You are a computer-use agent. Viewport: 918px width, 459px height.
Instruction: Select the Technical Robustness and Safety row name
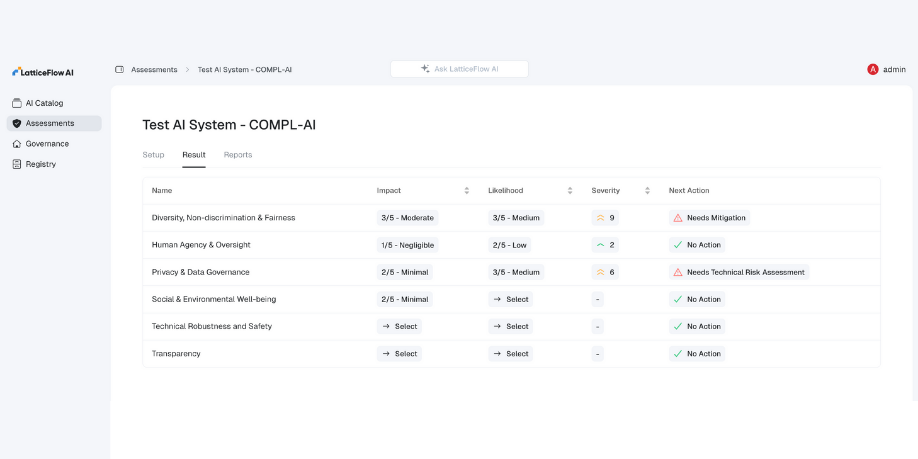pos(212,327)
